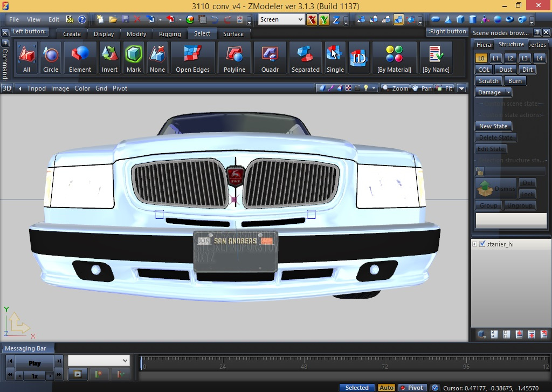Pick the Element selection tool
The image size is (552, 392).
pos(80,58)
